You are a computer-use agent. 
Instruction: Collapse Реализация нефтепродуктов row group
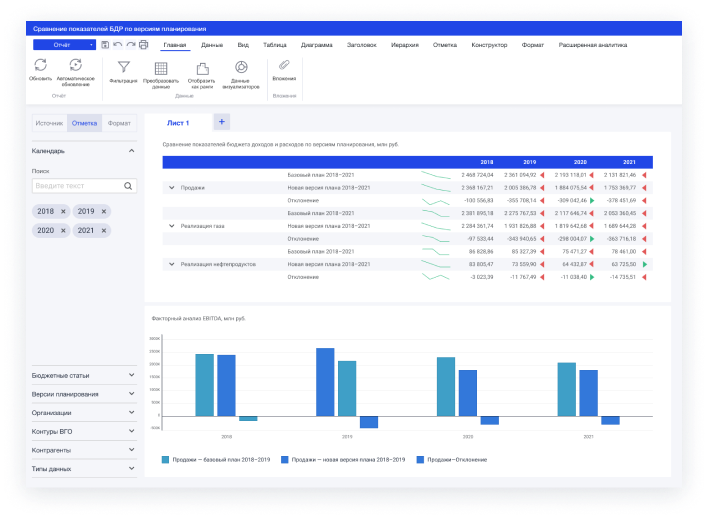click(172, 264)
